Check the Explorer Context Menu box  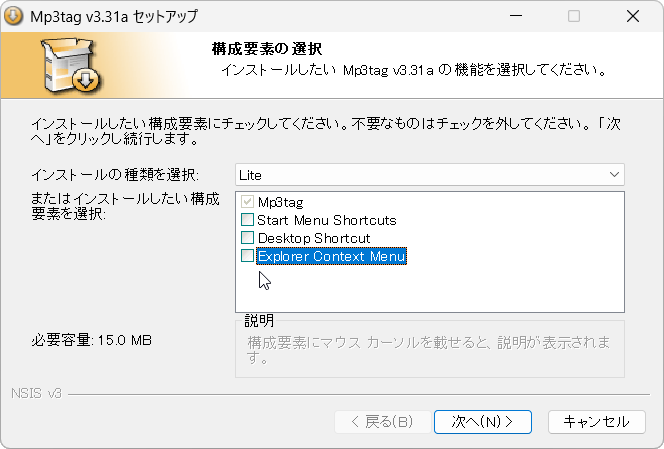click(x=247, y=256)
